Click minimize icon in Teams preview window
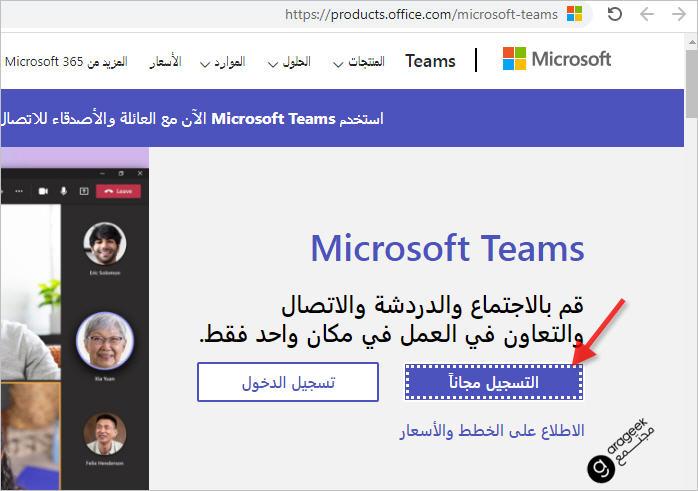Screen dimensions: 698x491 [102, 173]
